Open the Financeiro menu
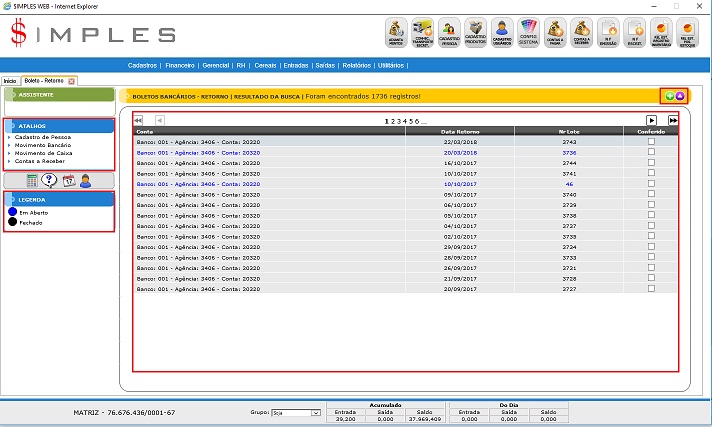Viewport: 712px width, 427px height. (x=180, y=65)
